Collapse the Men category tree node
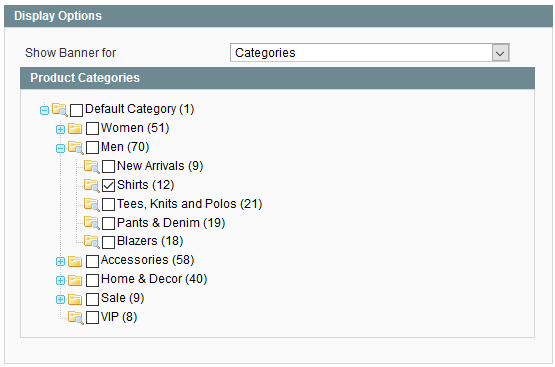 pyautogui.click(x=61, y=148)
